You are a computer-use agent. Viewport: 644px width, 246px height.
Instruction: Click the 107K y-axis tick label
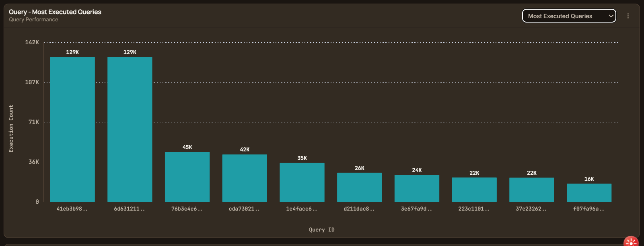(x=32, y=82)
